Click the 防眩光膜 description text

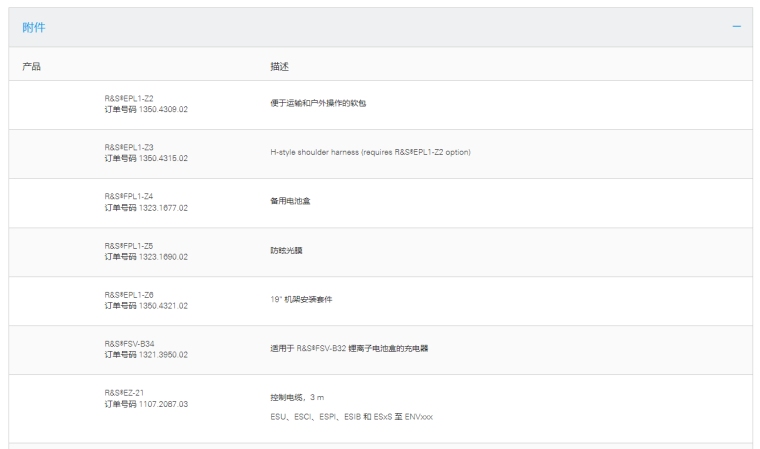[x=286, y=251]
